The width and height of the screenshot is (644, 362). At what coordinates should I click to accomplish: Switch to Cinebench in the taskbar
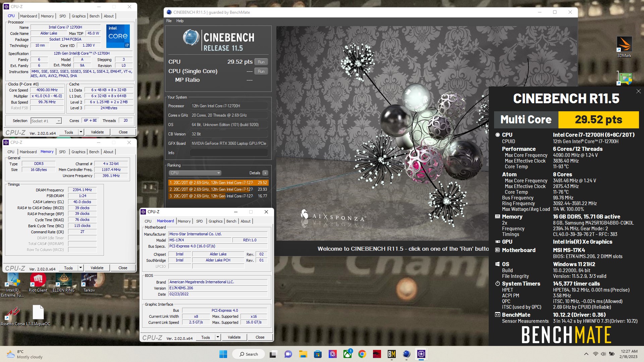(406, 354)
